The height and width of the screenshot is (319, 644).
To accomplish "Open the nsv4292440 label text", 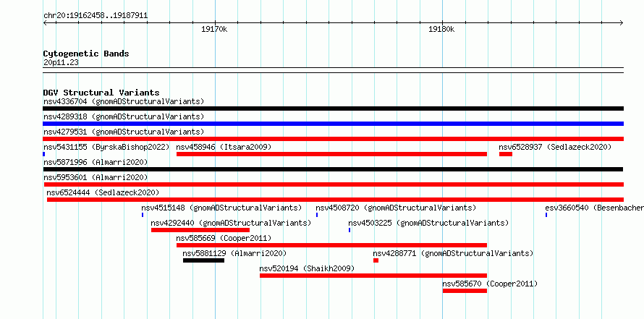I will 232,223.
